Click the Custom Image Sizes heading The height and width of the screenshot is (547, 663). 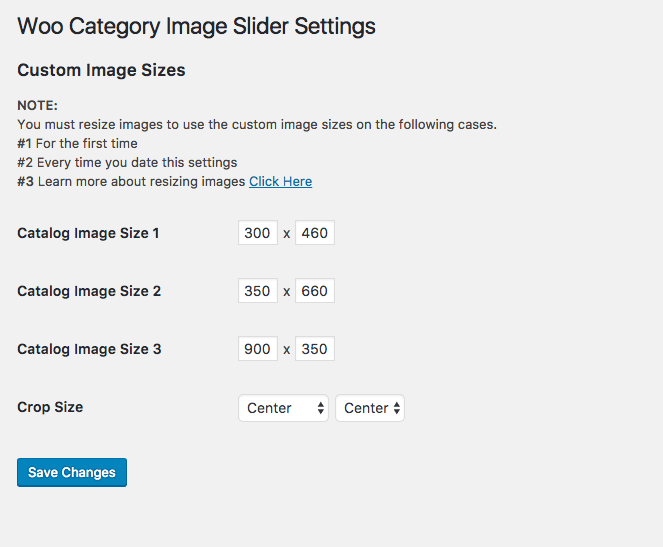tap(101, 70)
